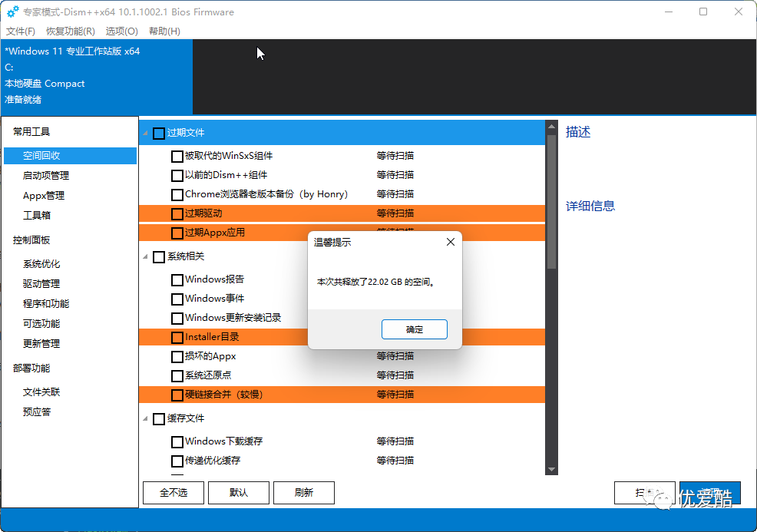The width and height of the screenshot is (757, 532).
Task: Click the 部署功能 sidebar header
Action: pos(31,368)
